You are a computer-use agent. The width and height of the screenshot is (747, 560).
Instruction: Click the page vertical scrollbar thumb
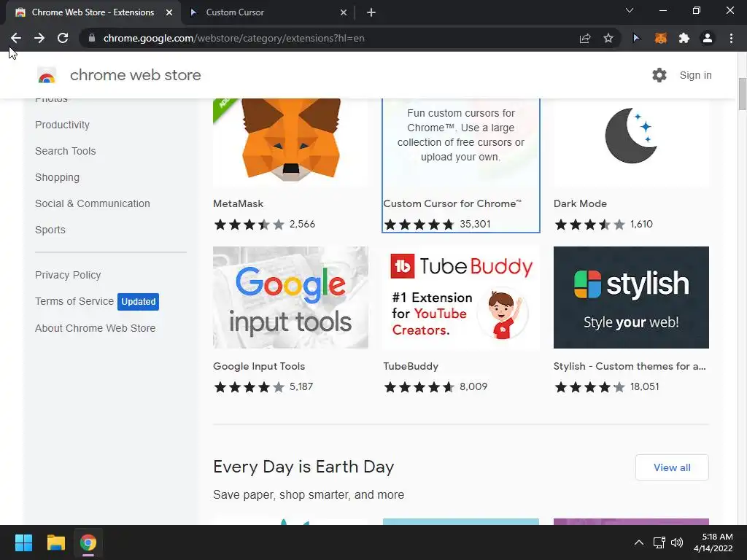point(742,94)
